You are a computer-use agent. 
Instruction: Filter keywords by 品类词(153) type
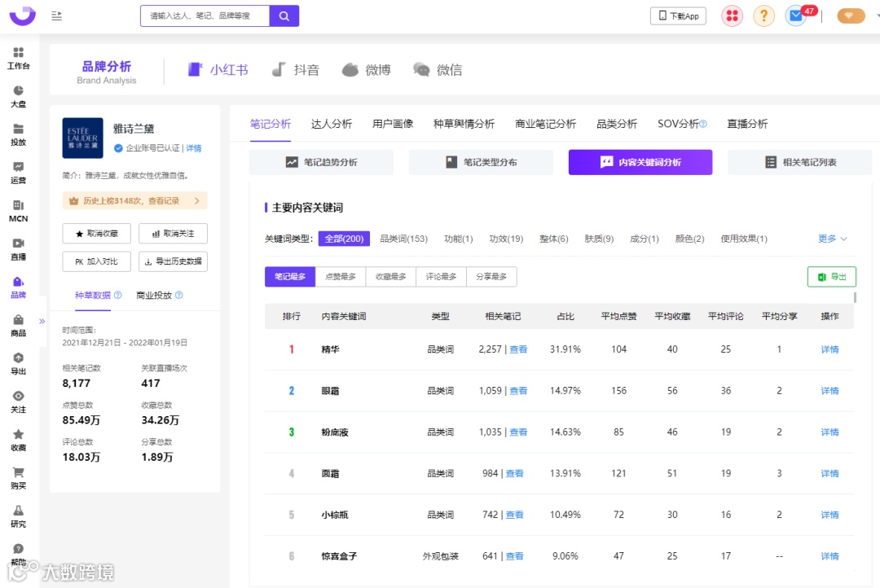pyautogui.click(x=403, y=239)
